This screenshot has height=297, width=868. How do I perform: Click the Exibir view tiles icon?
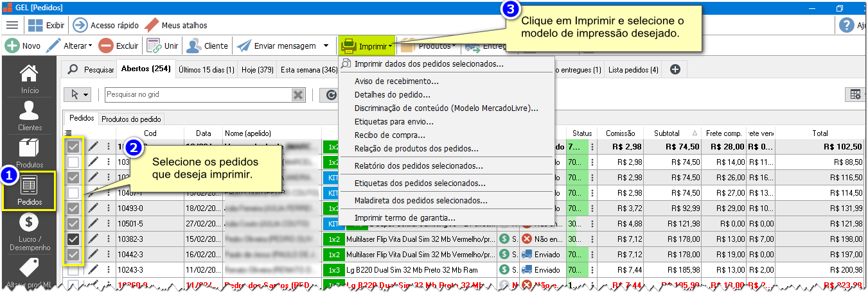coord(35,25)
